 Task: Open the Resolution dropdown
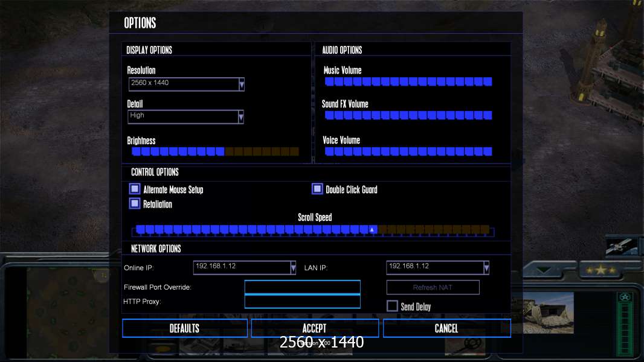[187, 84]
